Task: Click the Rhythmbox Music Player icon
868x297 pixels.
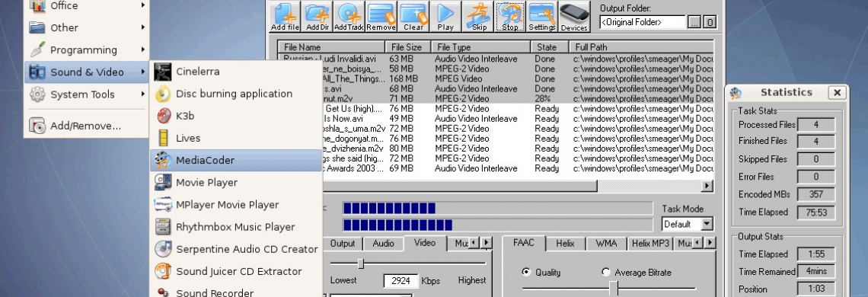Action: [x=163, y=227]
